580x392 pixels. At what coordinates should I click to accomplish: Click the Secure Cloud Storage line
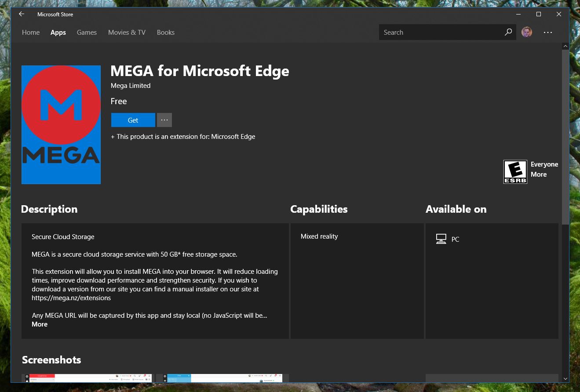[x=63, y=237]
